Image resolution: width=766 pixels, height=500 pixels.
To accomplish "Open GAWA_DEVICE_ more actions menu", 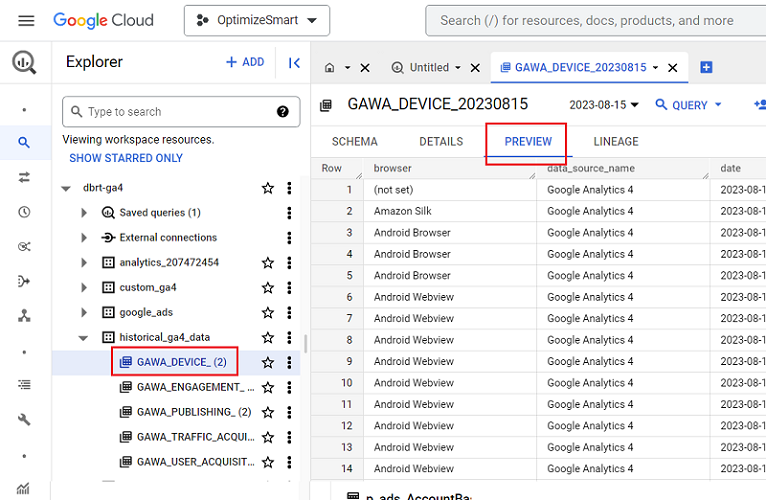I will 289,362.
